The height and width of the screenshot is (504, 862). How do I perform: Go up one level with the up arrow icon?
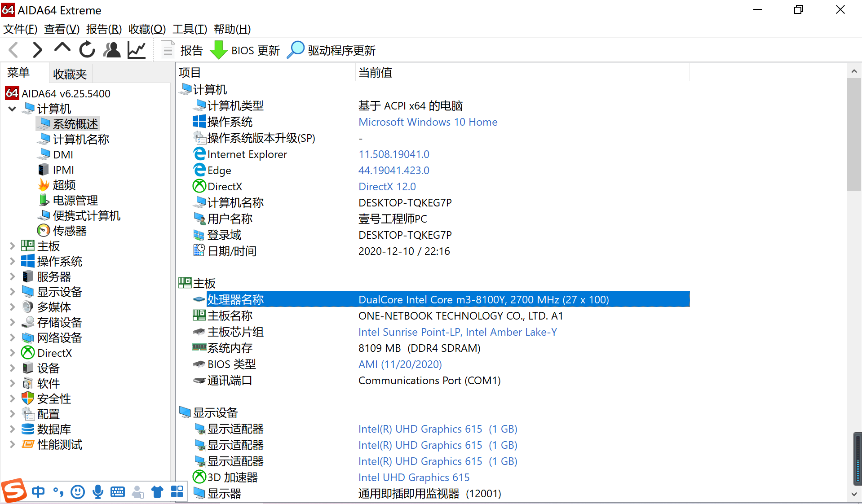click(62, 48)
